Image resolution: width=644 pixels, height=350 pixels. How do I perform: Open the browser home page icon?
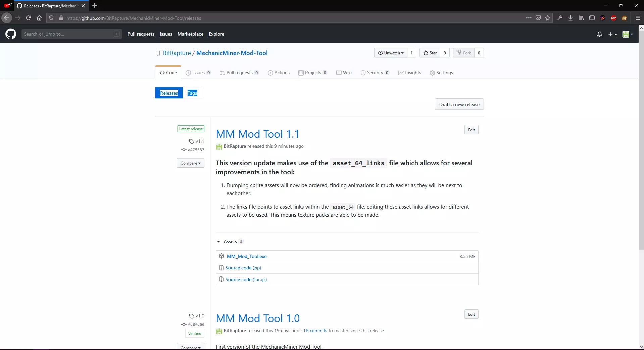(39, 18)
